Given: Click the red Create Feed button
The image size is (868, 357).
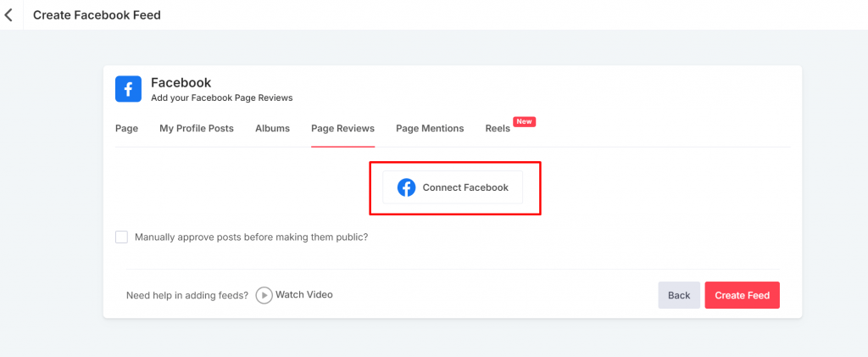Looking at the screenshot, I should pyautogui.click(x=742, y=295).
